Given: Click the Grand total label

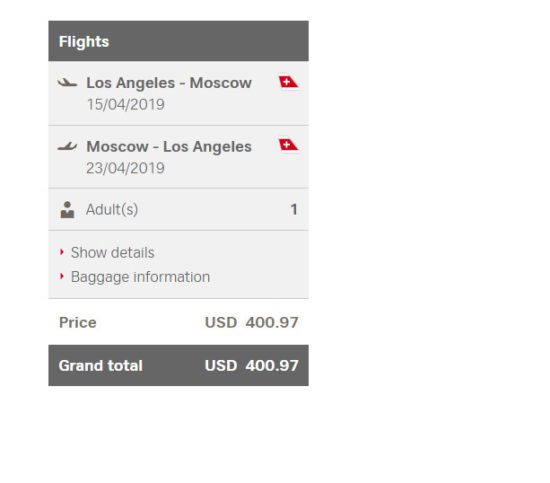Looking at the screenshot, I should [x=101, y=366].
